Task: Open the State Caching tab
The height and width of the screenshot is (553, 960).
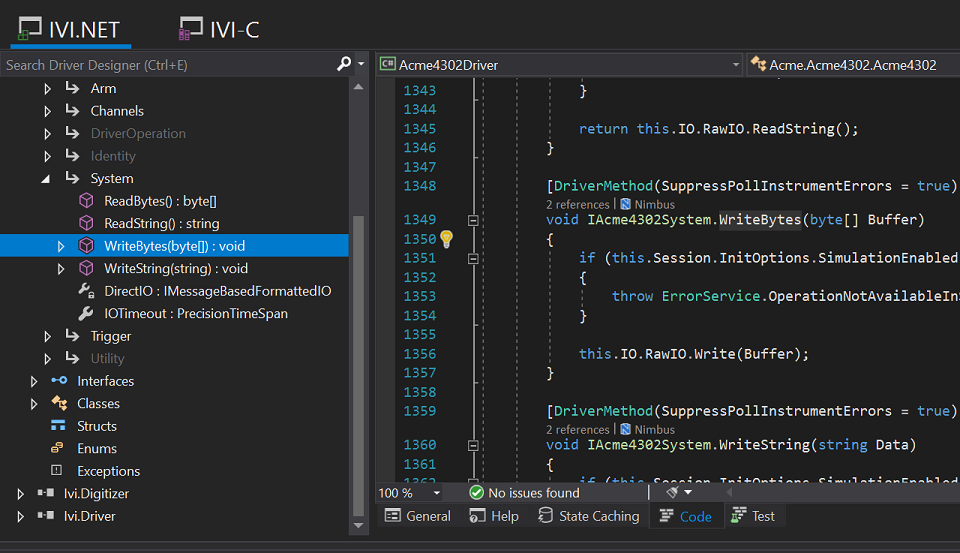Action: tap(588, 516)
